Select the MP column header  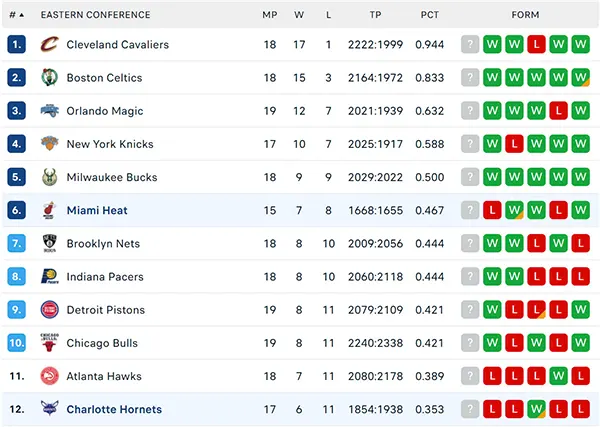pos(270,15)
